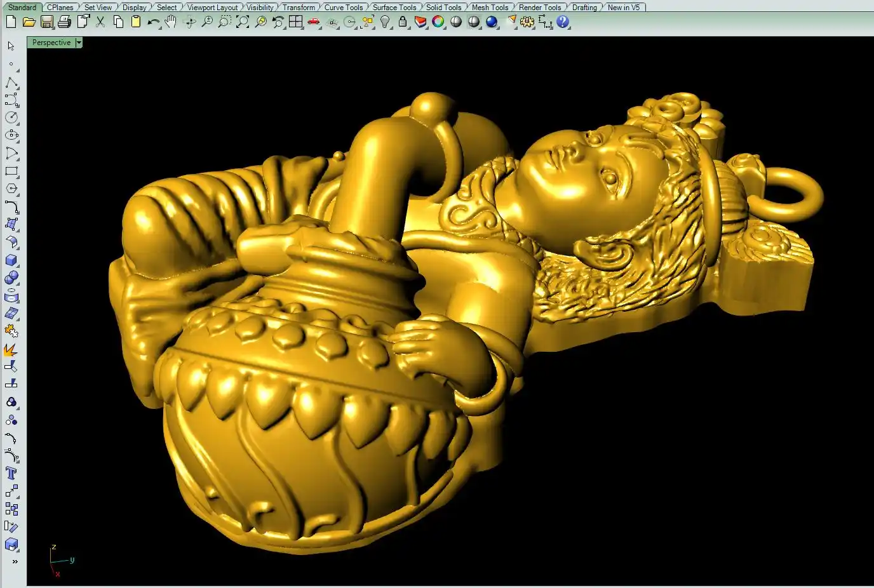
Task: Toggle the four-viewport layout icon
Action: click(296, 22)
